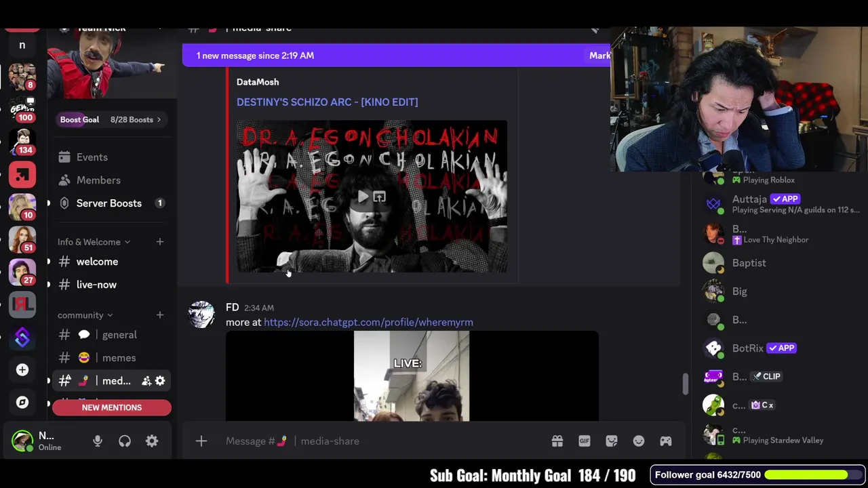
Task: Open the GIF picker
Action: [585, 441]
